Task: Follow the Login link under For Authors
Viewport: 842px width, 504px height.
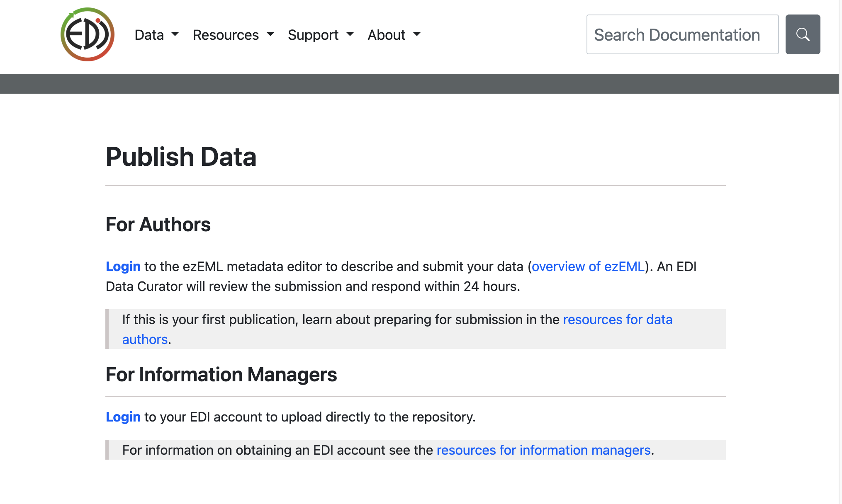Action: pos(123,267)
